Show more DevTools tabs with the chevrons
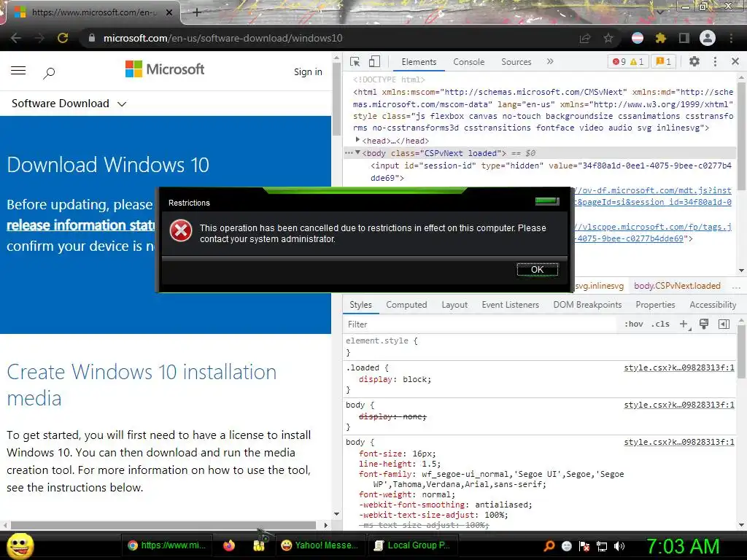 (550, 61)
